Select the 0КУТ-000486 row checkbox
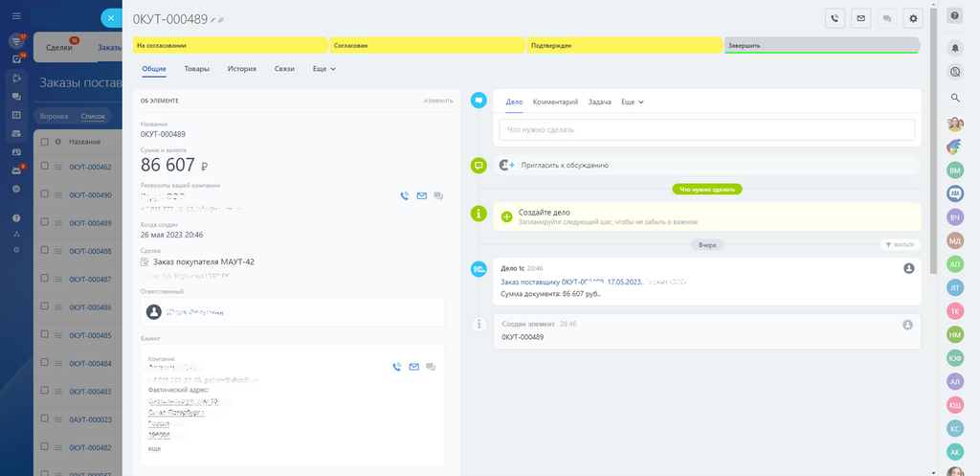Image resolution: width=980 pixels, height=476 pixels. [x=44, y=306]
